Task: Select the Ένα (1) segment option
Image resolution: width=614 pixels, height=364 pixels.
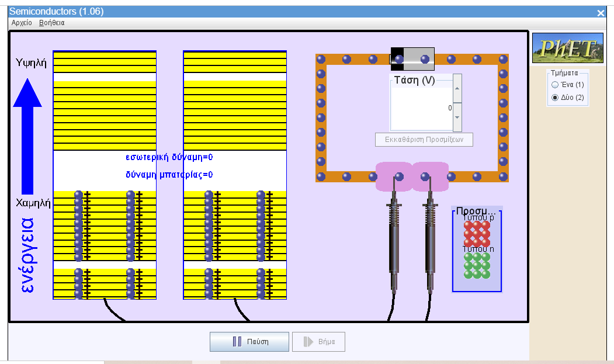Action: tap(555, 85)
